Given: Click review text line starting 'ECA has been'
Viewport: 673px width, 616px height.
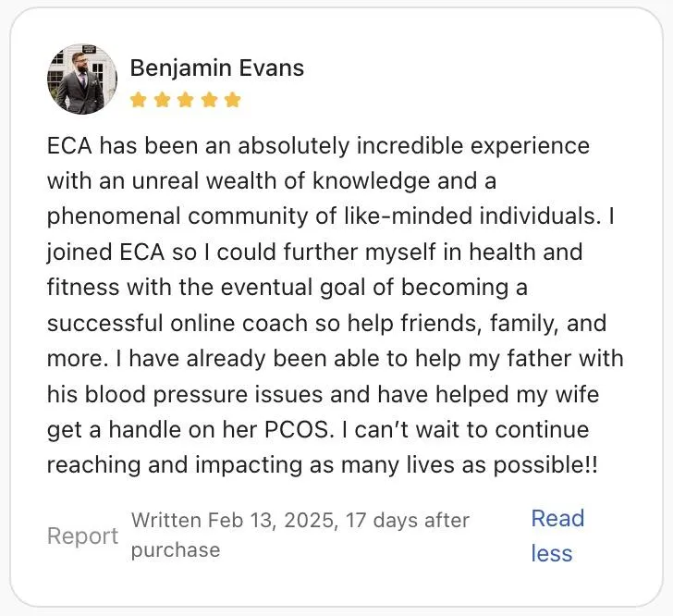Looking at the screenshot, I should pyautogui.click(x=318, y=146).
